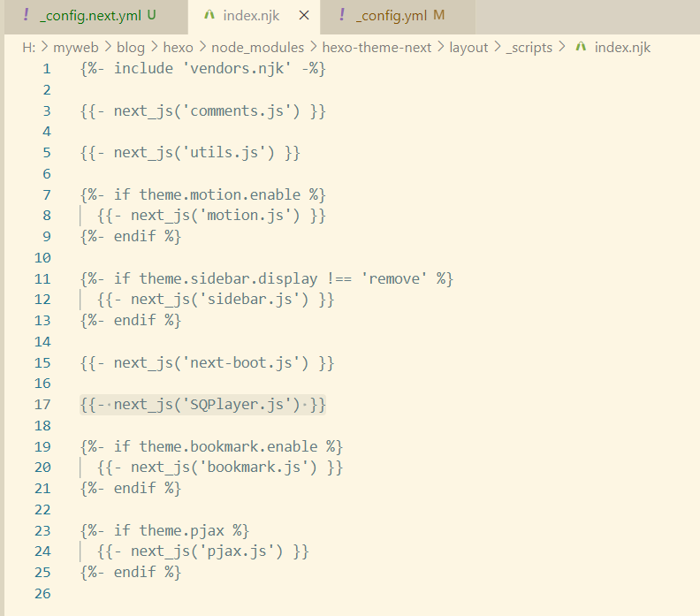Open the hexo-theme-next breadcrumb segment
Viewport: 700px width, 616px height.
click(377, 48)
